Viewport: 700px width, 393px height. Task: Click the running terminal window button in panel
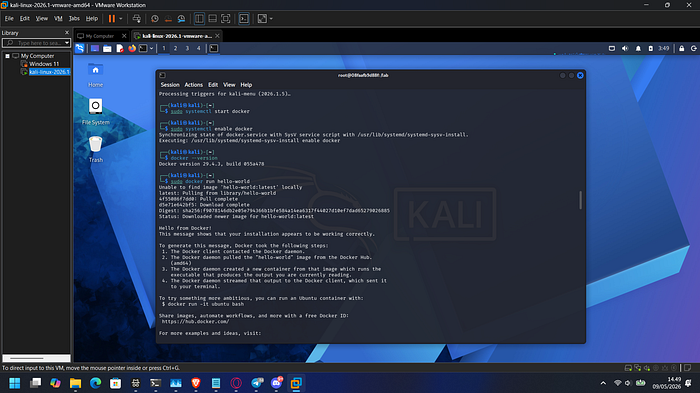[x=214, y=48]
